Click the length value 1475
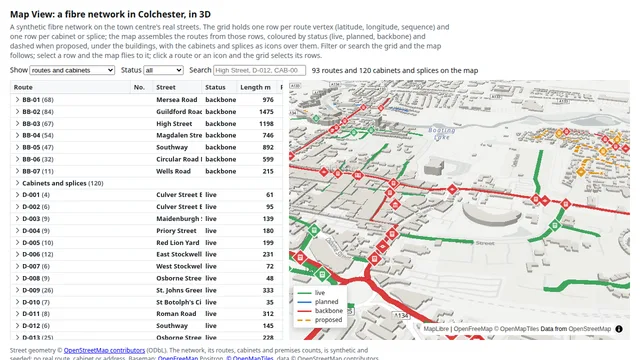Image resolution: width=640 pixels, height=360 pixels. click(x=266, y=111)
